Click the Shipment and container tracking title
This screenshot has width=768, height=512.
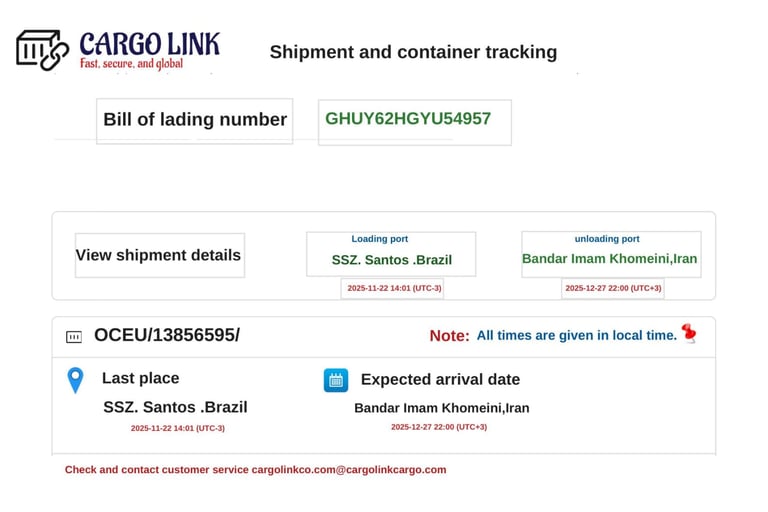coord(413,52)
